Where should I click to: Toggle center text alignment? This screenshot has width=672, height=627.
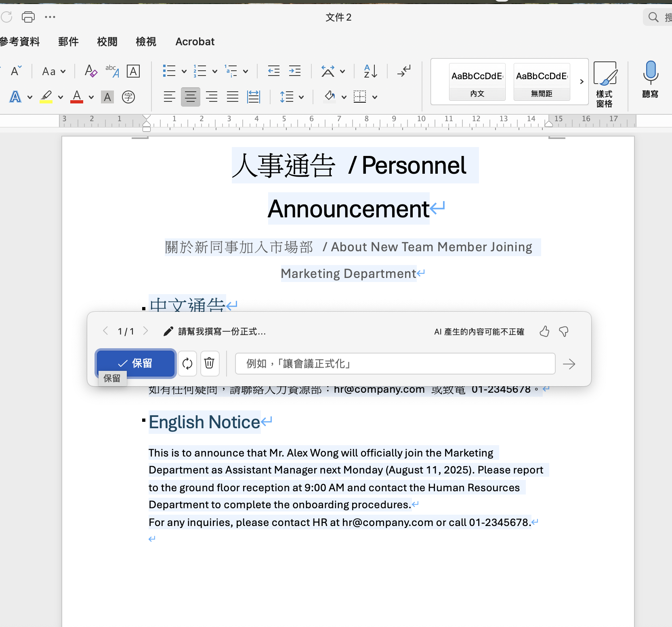[190, 97]
